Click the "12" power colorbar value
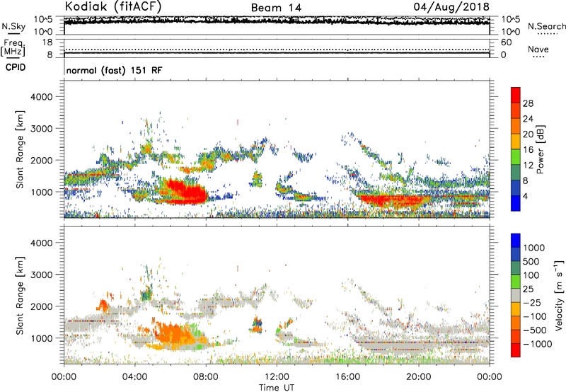 (x=528, y=166)
